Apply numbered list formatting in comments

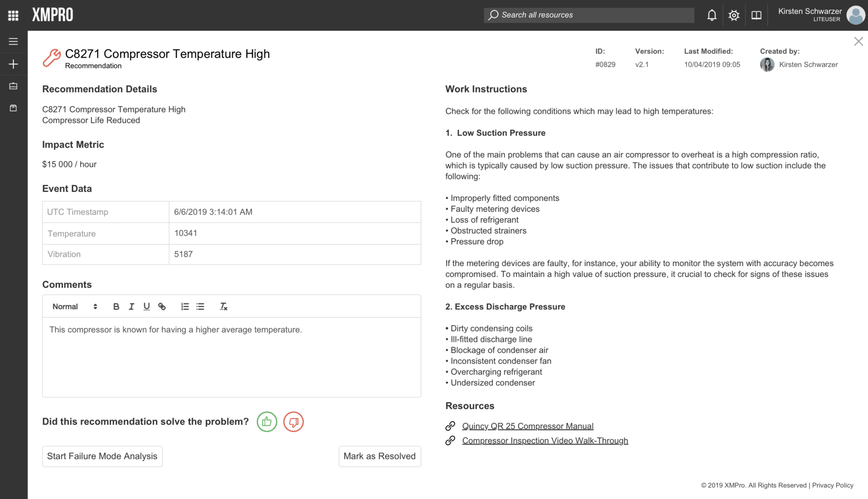click(x=184, y=306)
